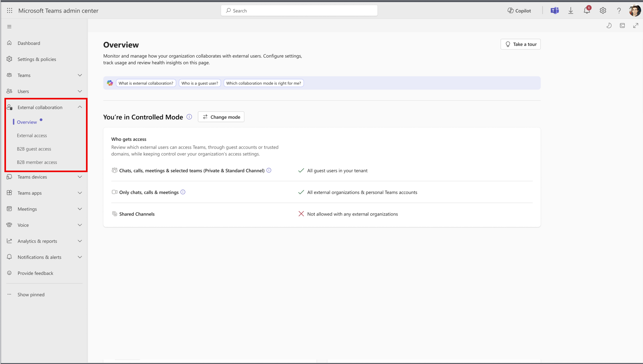Screen dimensions: 643x364
Task: Open the settings gear in the top bar
Action: 603,11
